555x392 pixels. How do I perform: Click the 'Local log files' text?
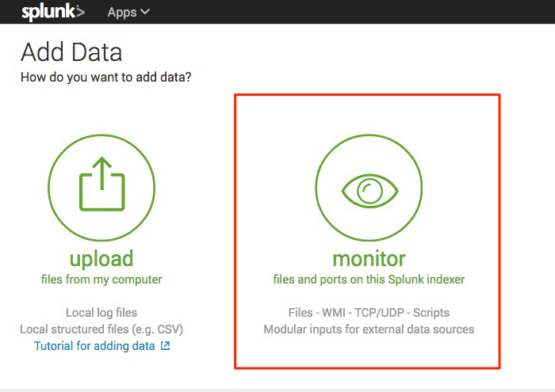(101, 313)
